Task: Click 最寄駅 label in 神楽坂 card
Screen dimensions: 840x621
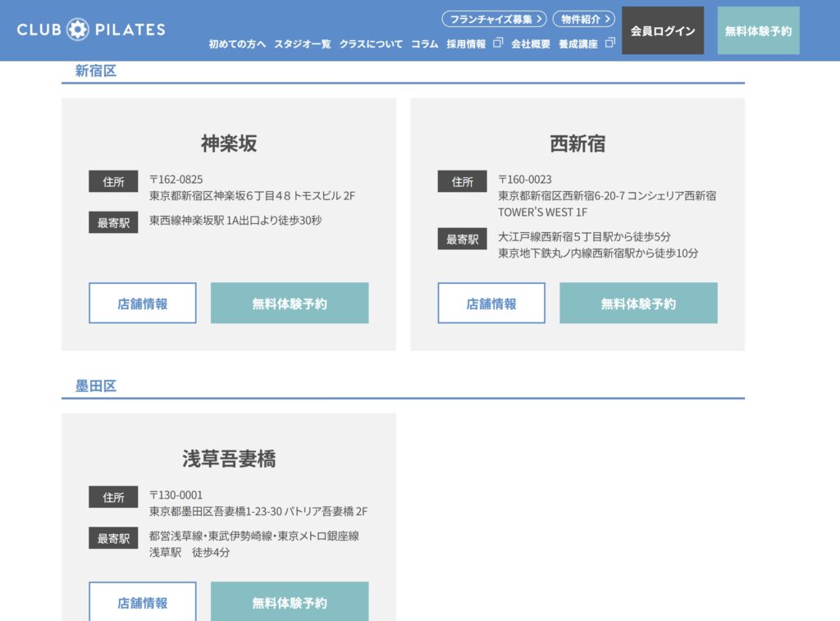Action: (x=113, y=222)
